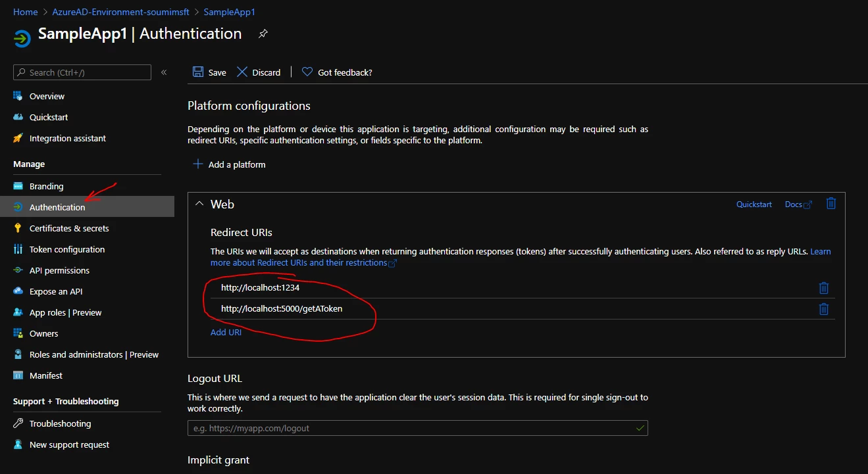
Task: Open Integration assistant page
Action: click(68, 138)
